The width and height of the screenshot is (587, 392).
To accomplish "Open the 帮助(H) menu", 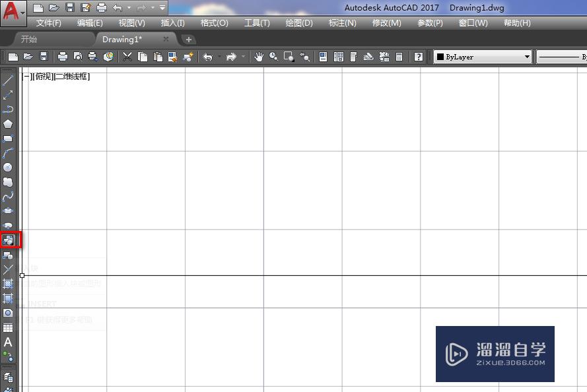I will [x=517, y=23].
